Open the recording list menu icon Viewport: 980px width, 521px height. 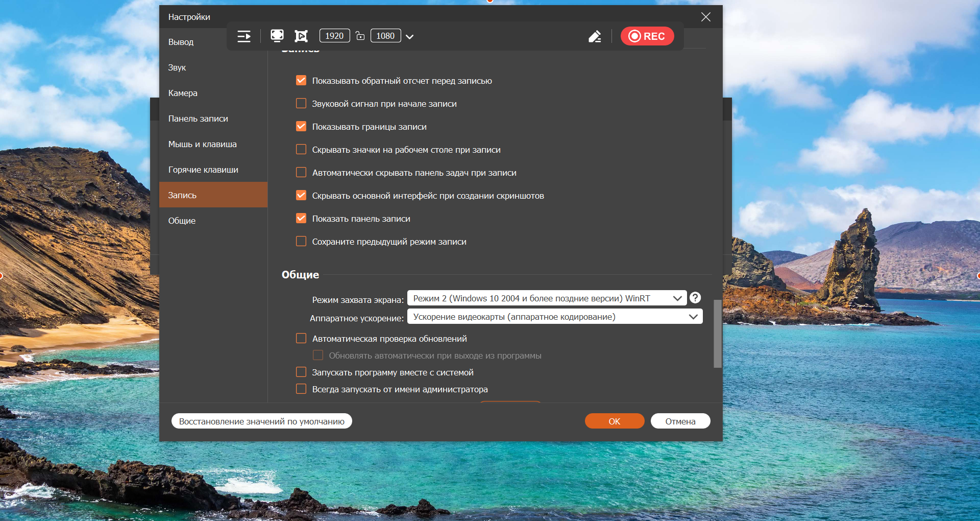244,36
